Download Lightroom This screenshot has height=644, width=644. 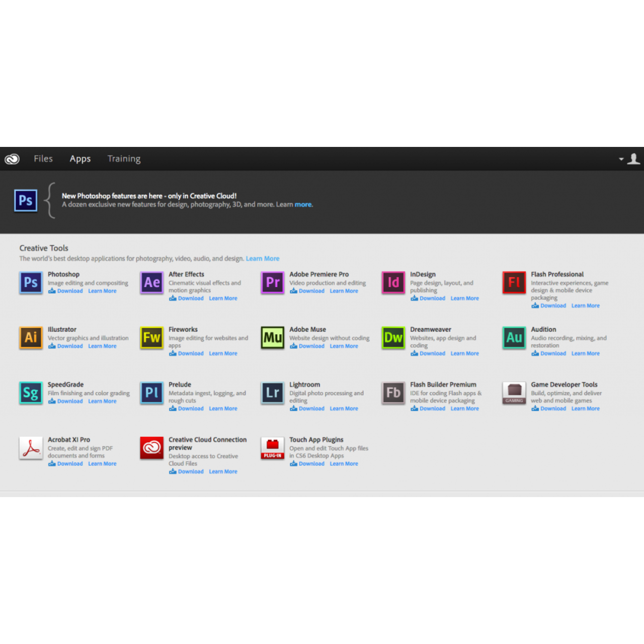307,409
